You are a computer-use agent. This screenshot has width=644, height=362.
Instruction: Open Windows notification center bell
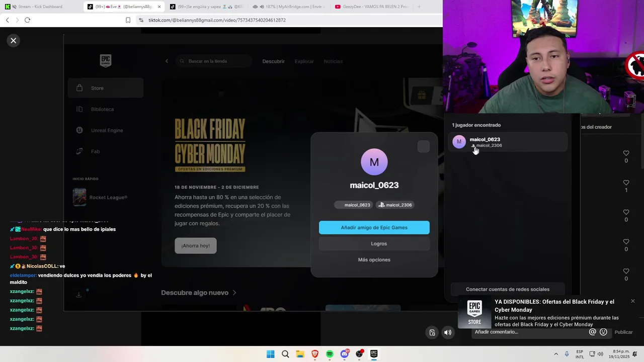635,354
